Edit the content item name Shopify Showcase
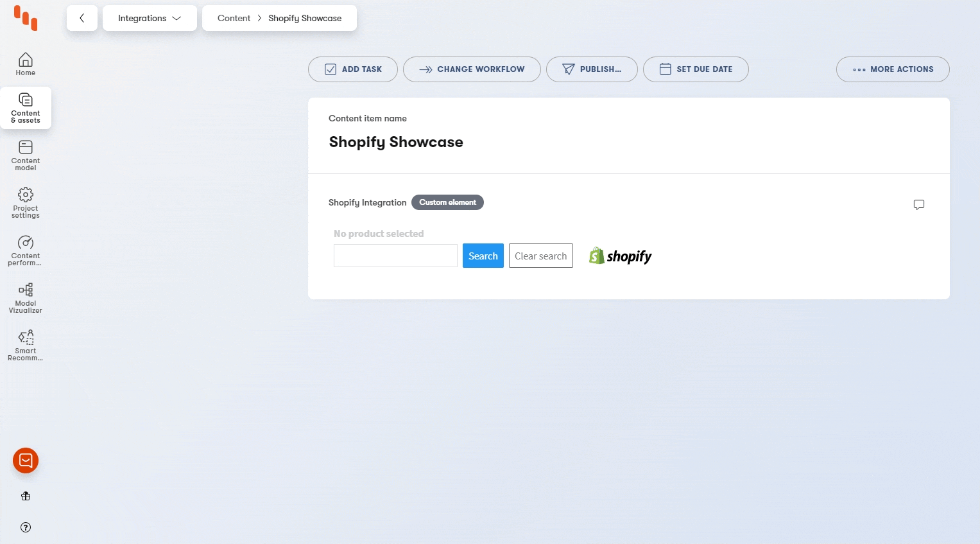This screenshot has height=544, width=980. [396, 142]
